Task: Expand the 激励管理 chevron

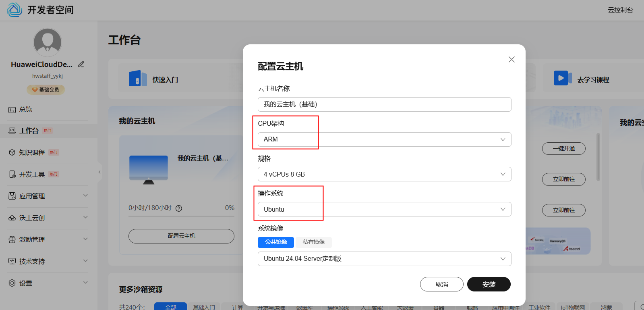Action: click(x=85, y=239)
